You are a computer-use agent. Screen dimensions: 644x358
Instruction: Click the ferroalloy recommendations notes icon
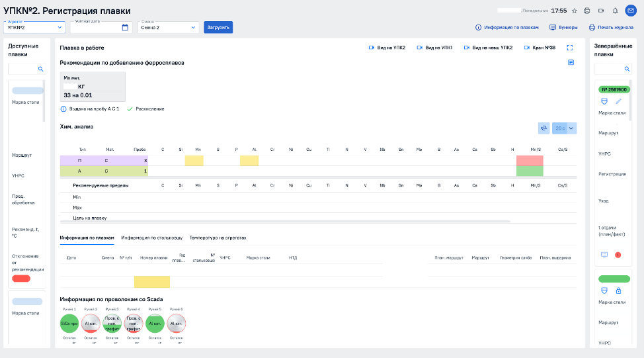pyautogui.click(x=571, y=62)
